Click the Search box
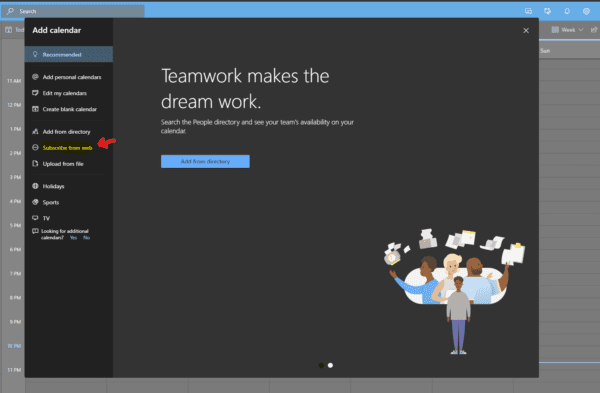Viewport: 600px width, 393px height. click(73, 11)
